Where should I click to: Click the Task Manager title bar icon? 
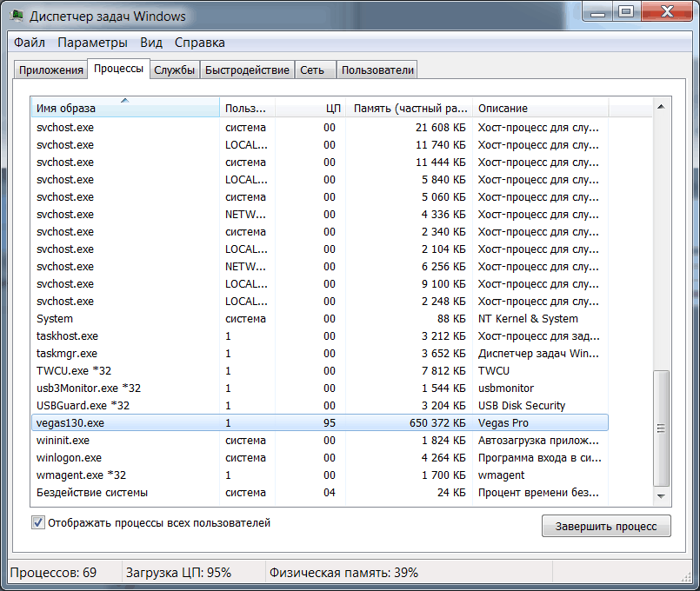[17, 16]
